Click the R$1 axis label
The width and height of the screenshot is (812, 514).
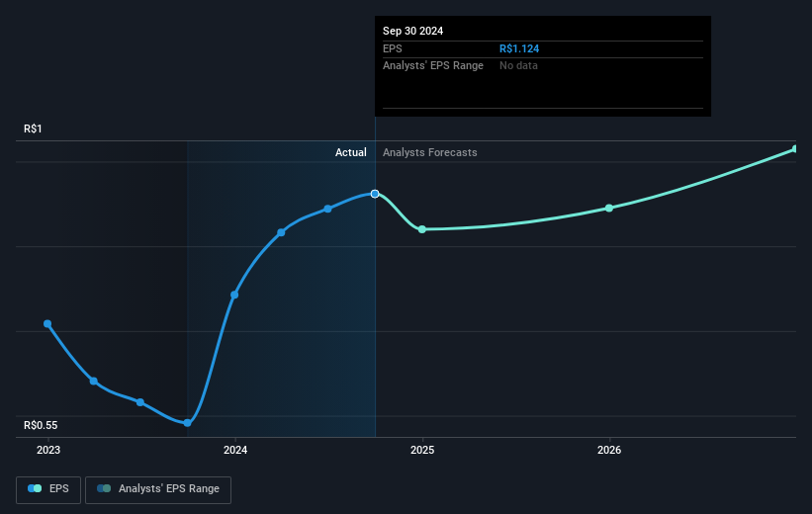click(33, 128)
